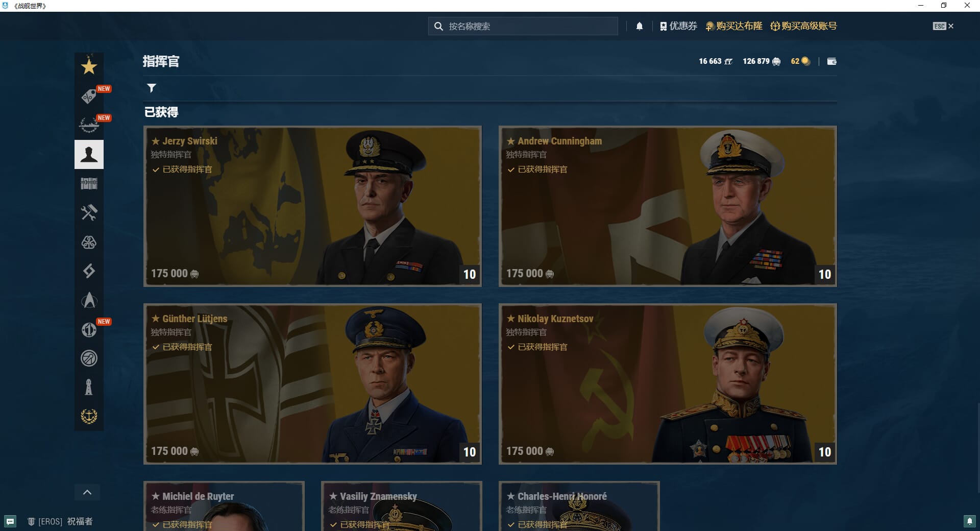Open the percent tag discounts section
Viewport: 980px width, 531px height.
point(89,96)
